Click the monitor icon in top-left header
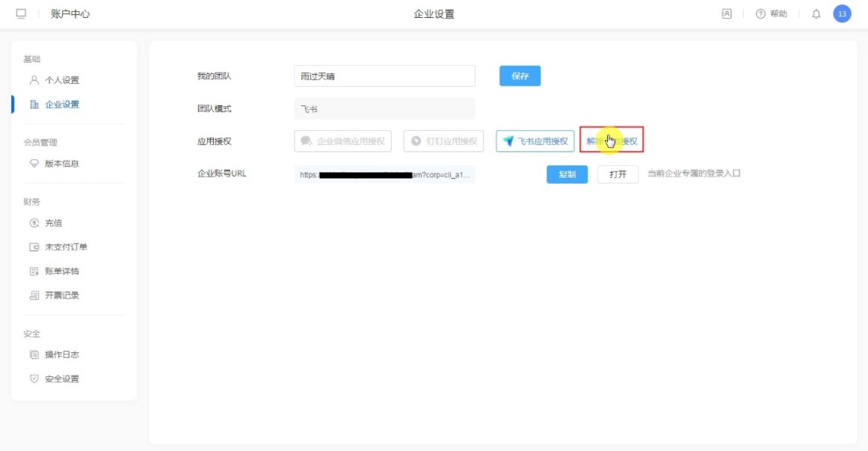The width and height of the screenshot is (868, 451). point(21,13)
